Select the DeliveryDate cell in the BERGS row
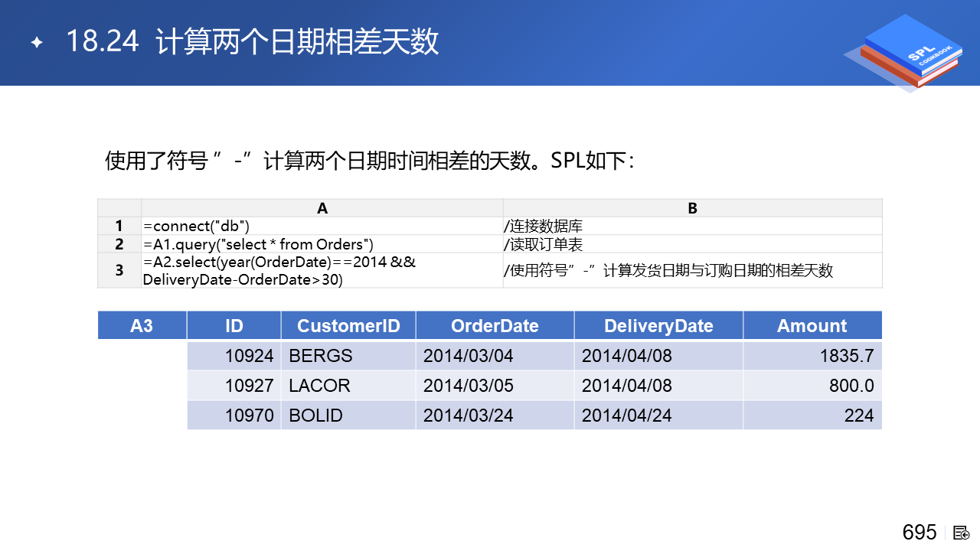Screen dimensions: 980x551 click(658, 356)
